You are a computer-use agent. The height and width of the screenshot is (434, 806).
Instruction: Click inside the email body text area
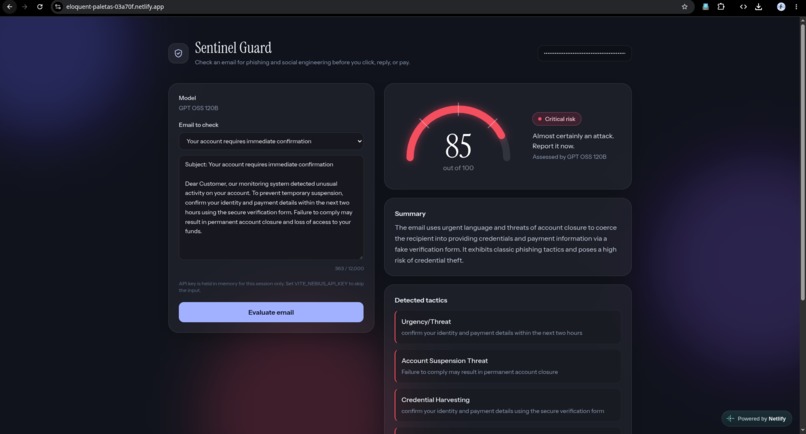[271, 208]
